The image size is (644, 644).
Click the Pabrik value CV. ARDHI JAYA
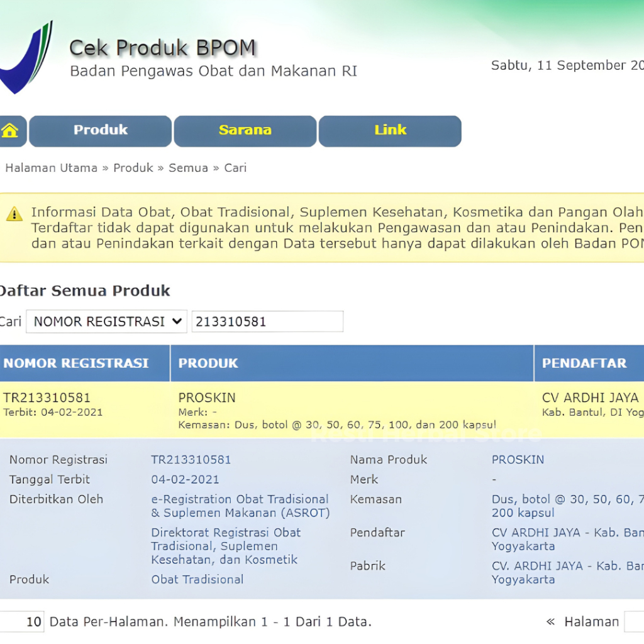tap(568, 572)
